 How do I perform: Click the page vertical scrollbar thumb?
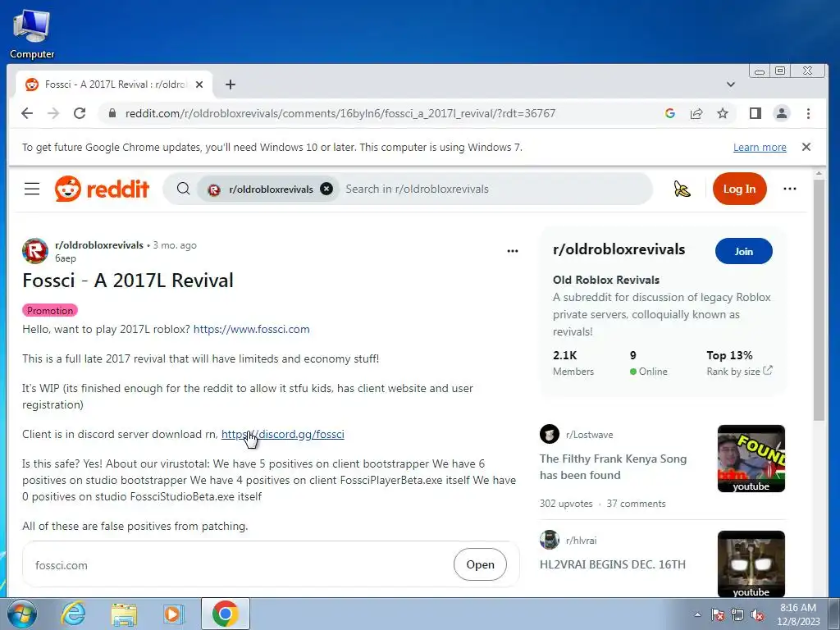click(x=819, y=300)
